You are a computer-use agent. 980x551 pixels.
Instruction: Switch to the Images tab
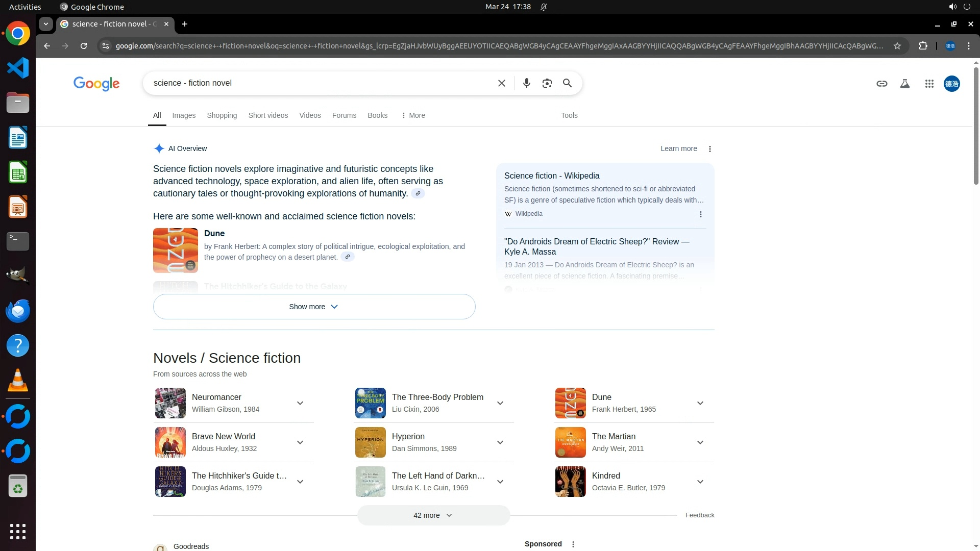[x=184, y=115]
